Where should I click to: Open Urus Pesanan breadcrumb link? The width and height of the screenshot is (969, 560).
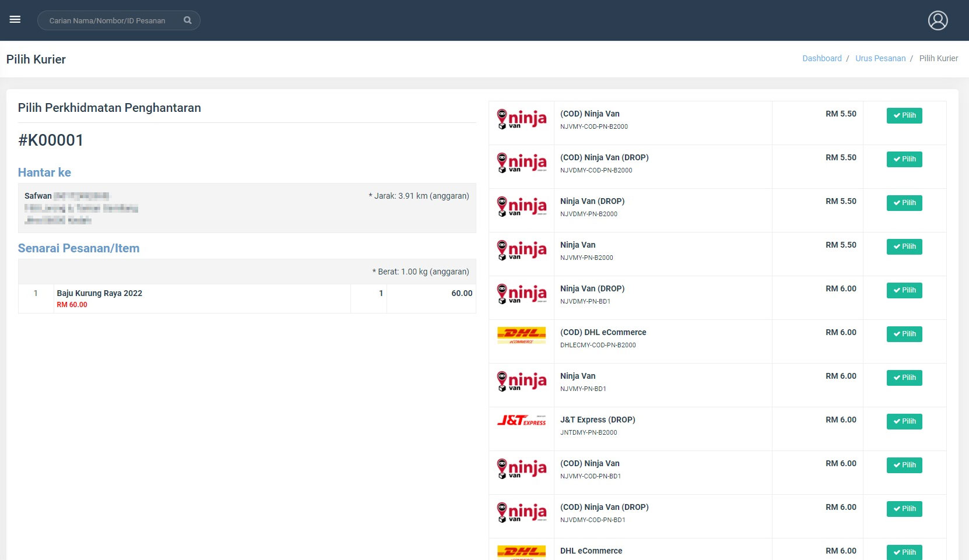880,58
